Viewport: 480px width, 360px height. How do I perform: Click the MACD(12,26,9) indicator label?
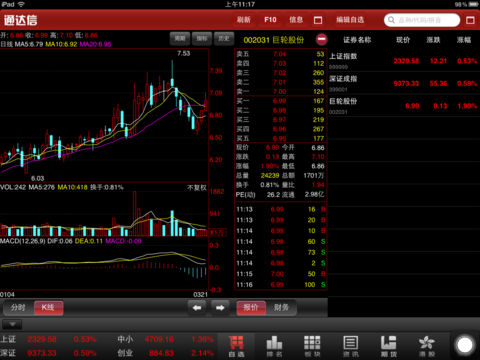point(23,241)
